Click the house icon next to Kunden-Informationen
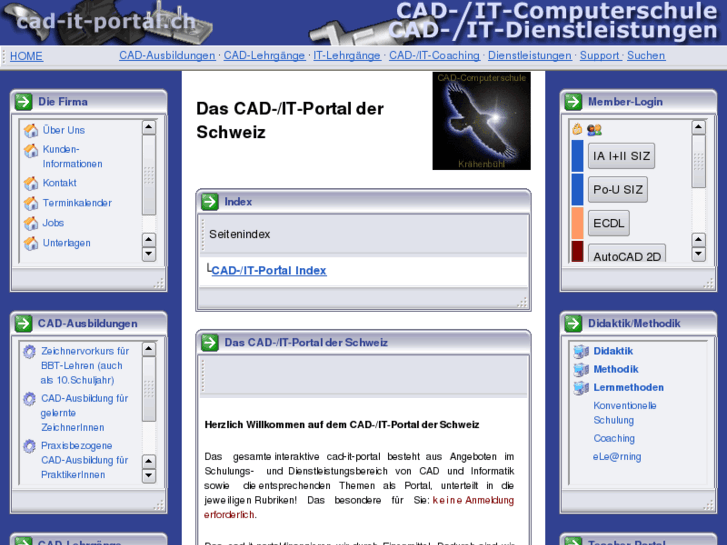 (x=31, y=150)
